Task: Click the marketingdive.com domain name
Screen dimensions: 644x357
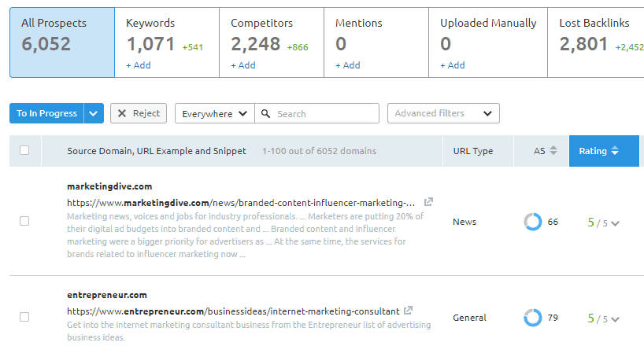Action: (x=109, y=186)
